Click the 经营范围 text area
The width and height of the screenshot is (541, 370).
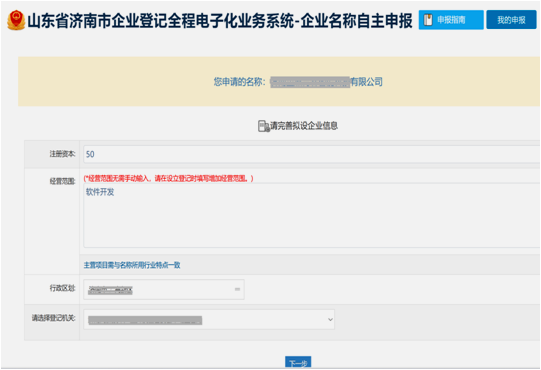pos(312,215)
